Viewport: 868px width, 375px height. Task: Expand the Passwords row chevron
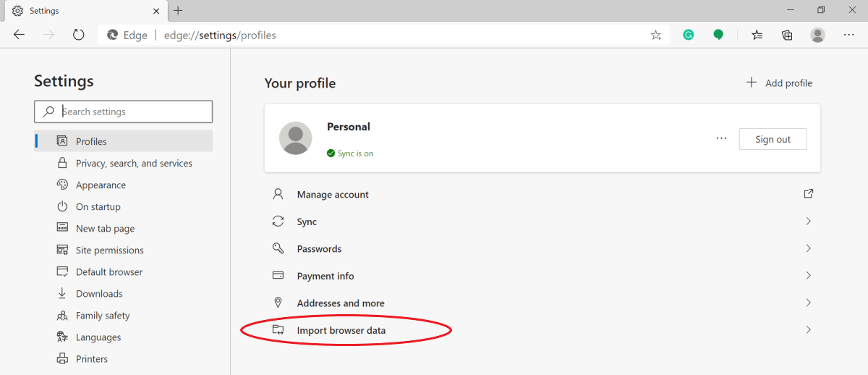(809, 248)
